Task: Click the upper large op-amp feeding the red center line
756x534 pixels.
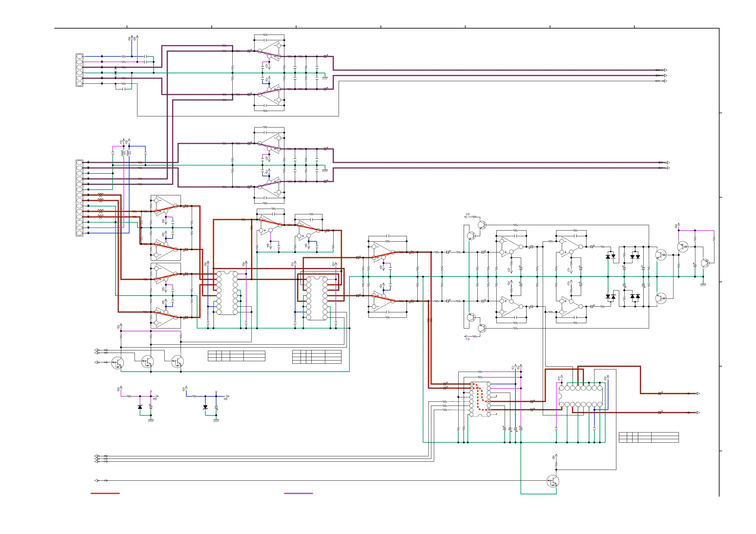Action: 383,252
